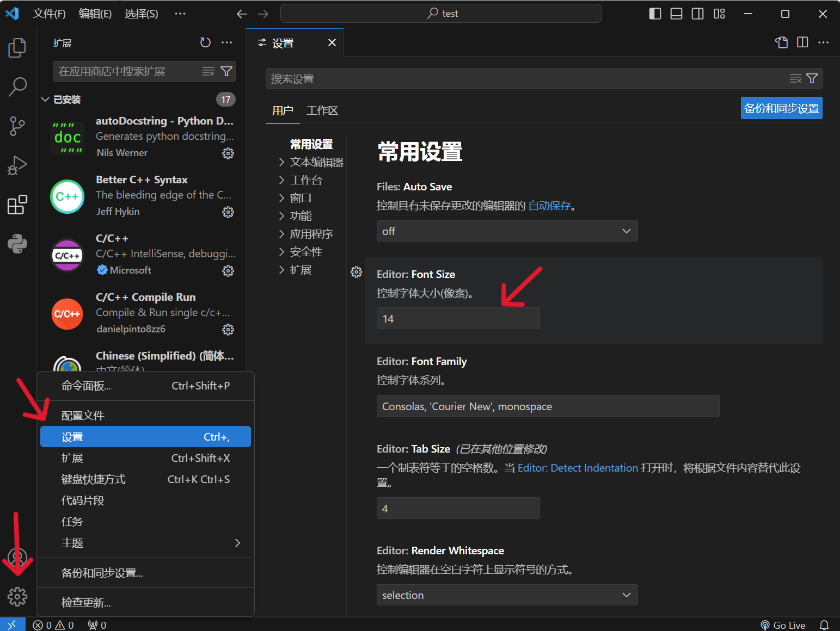
Task: Click the Font Size input field
Action: (458, 318)
